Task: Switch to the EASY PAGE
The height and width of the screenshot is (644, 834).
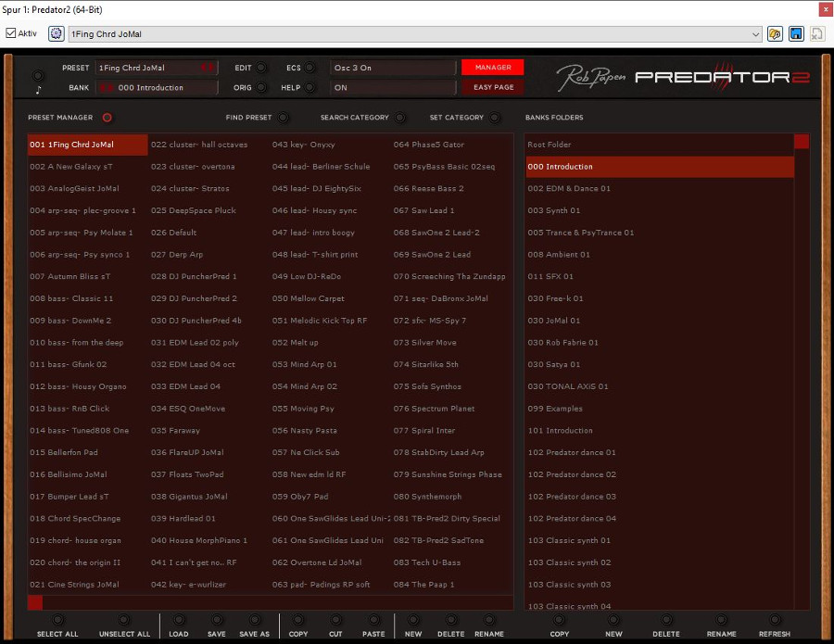Action: 493,87
